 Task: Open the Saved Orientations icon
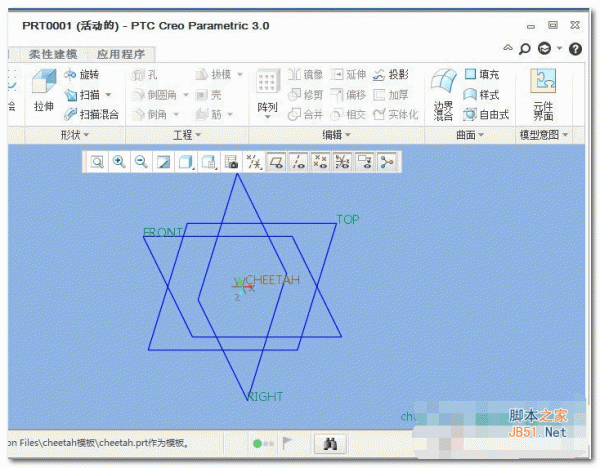click(209, 162)
